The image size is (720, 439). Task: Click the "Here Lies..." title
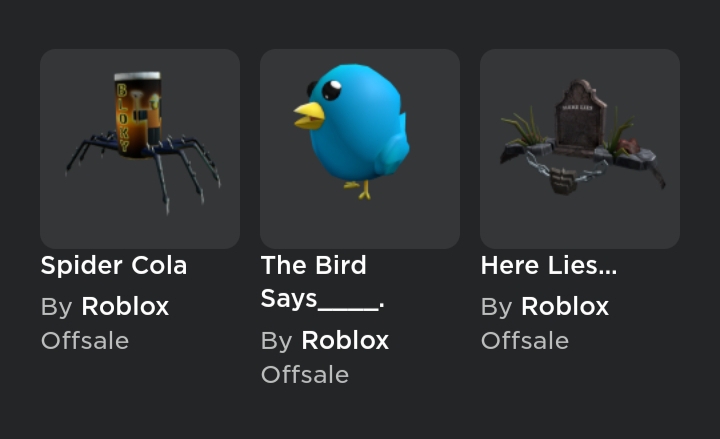[x=549, y=265]
